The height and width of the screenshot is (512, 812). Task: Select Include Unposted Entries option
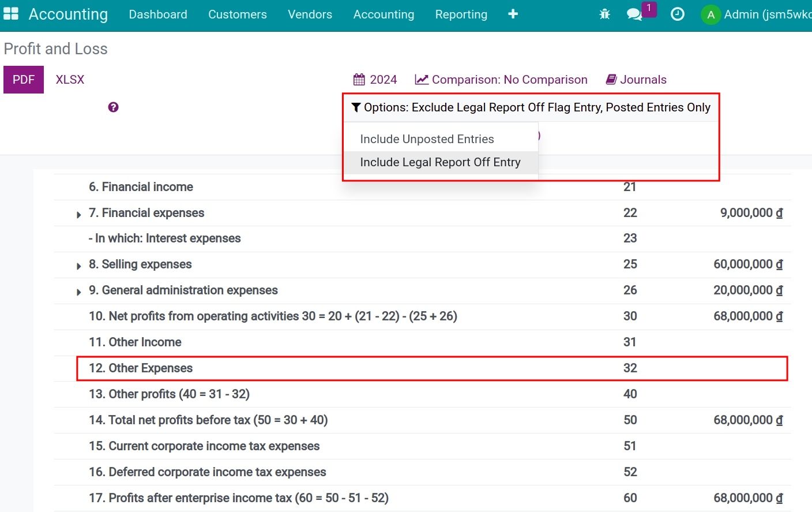coord(441,139)
